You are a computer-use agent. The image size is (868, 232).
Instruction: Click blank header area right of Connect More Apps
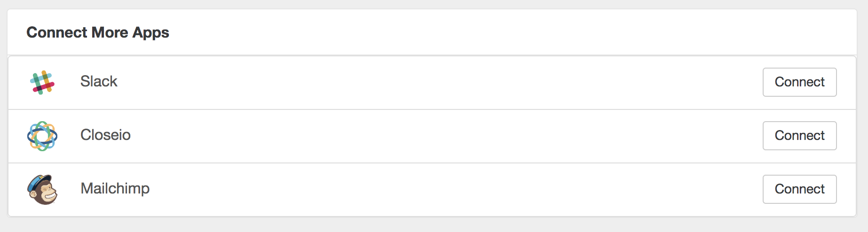point(470,32)
